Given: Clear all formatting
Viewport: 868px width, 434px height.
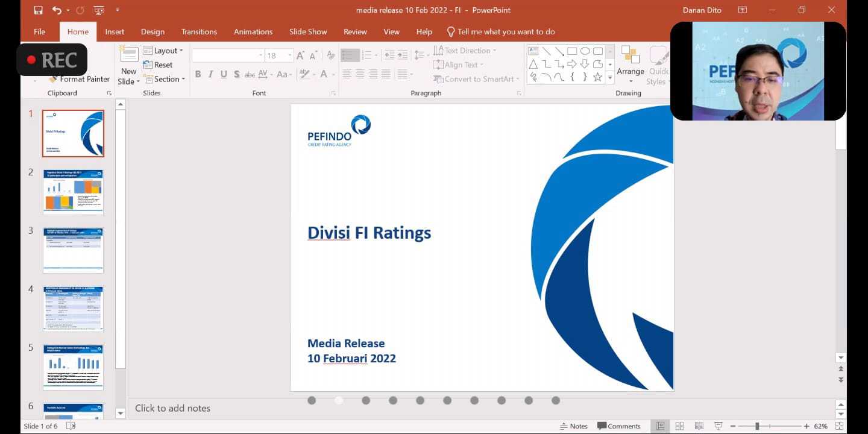Looking at the screenshot, I should [330, 55].
